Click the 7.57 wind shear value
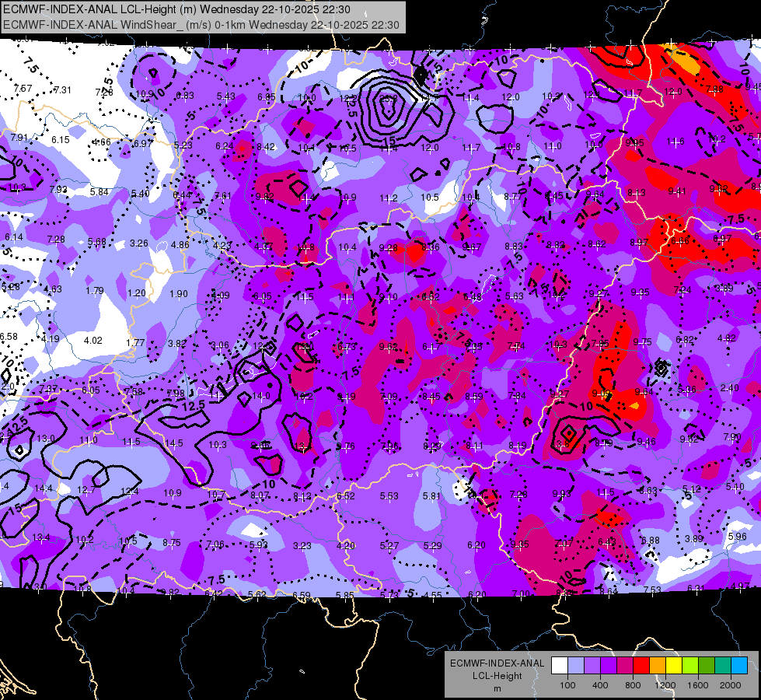Image resolution: width=761 pixels, height=700 pixels. click(x=23, y=89)
